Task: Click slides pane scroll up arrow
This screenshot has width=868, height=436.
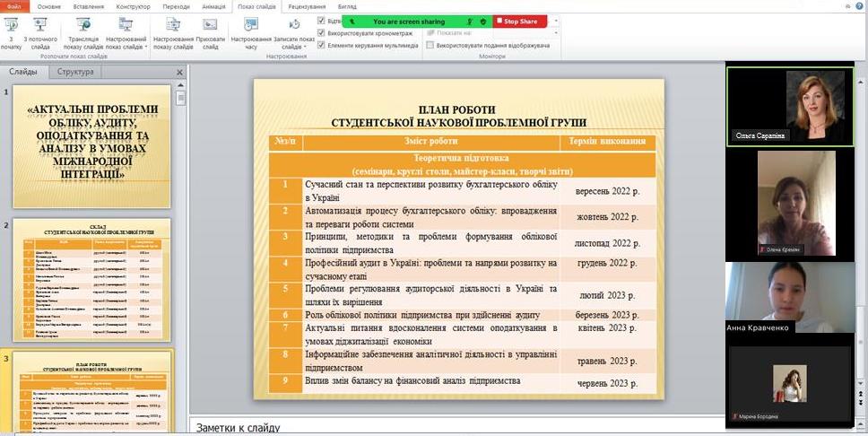Action: (x=180, y=85)
